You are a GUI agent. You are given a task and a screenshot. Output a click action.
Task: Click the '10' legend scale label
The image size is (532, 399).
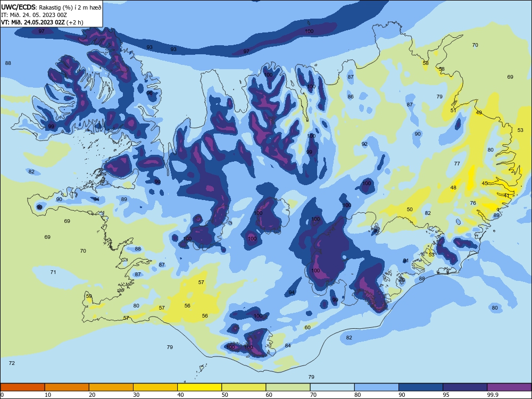[x=48, y=395]
